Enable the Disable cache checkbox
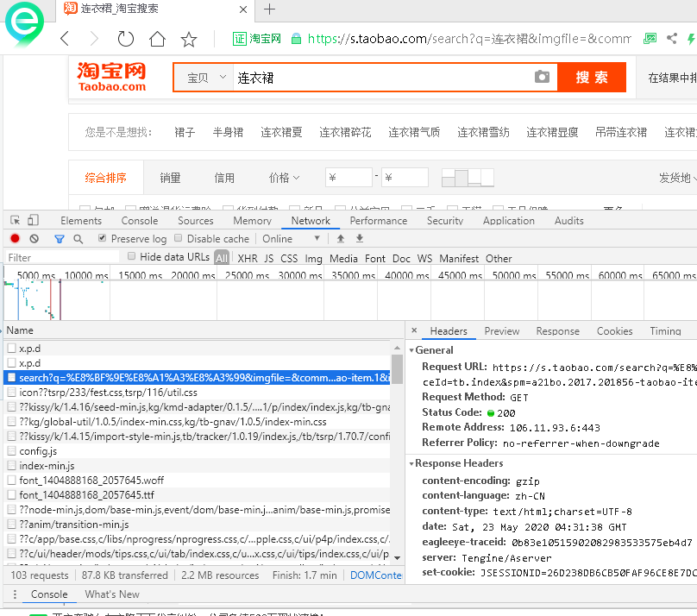Image resolution: width=697 pixels, height=616 pixels. pos(179,238)
